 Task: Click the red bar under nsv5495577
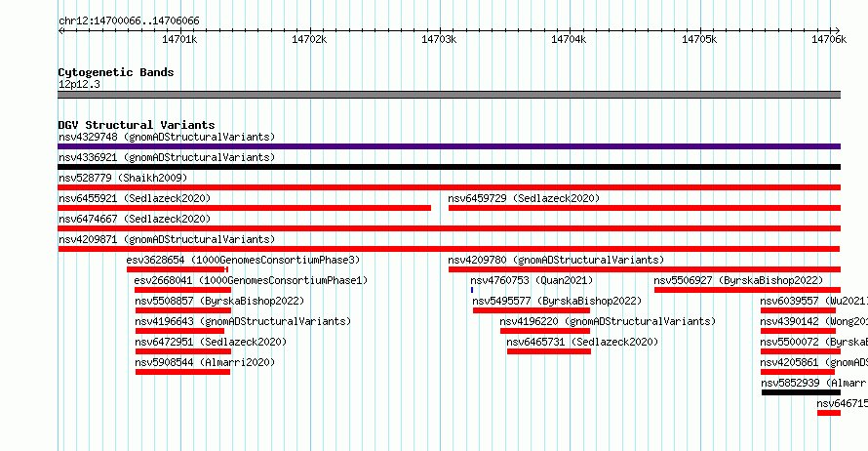click(531, 310)
